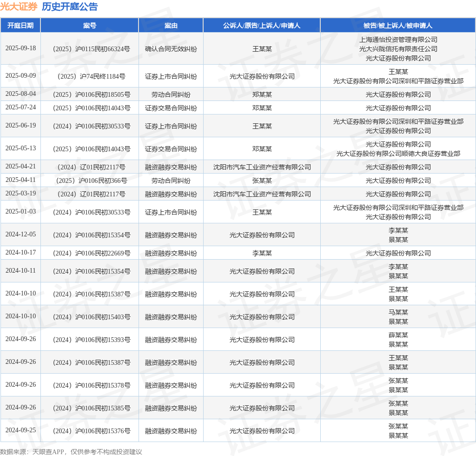Select case number (2024)沪0106民初15376号
The image size is (476, 456).
[x=92, y=431]
